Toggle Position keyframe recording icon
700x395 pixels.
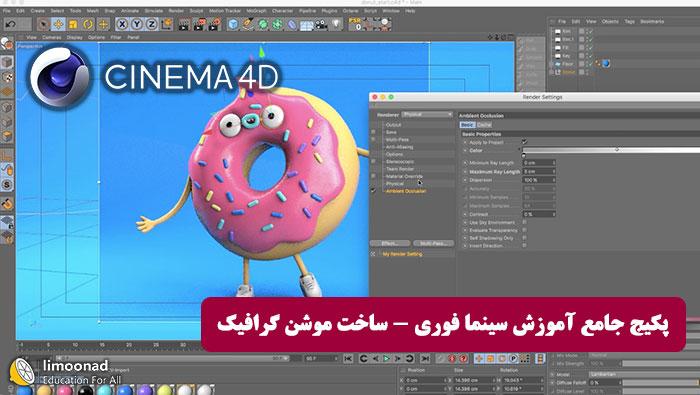(479, 358)
